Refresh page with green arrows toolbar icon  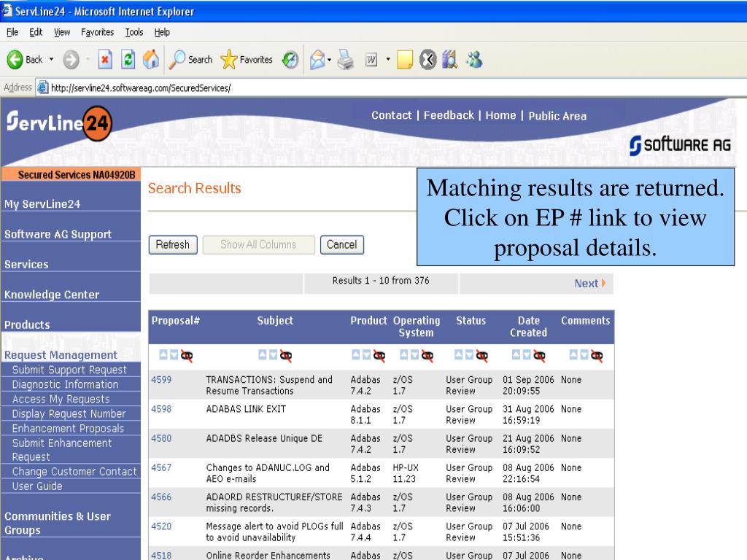click(128, 60)
